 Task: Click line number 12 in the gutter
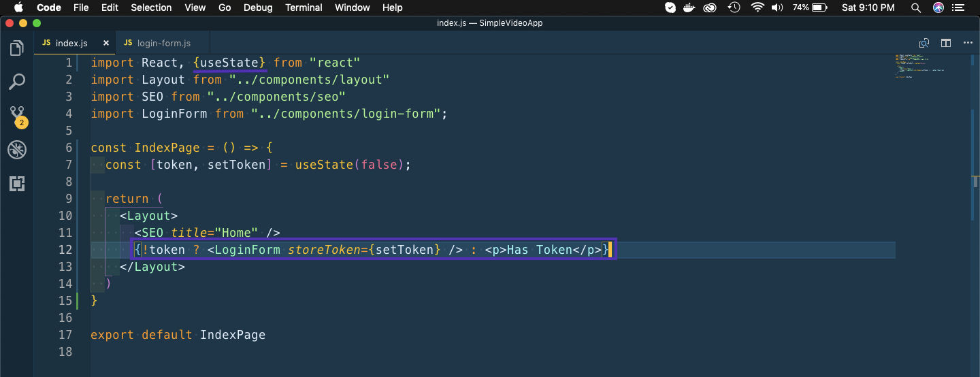(x=65, y=250)
